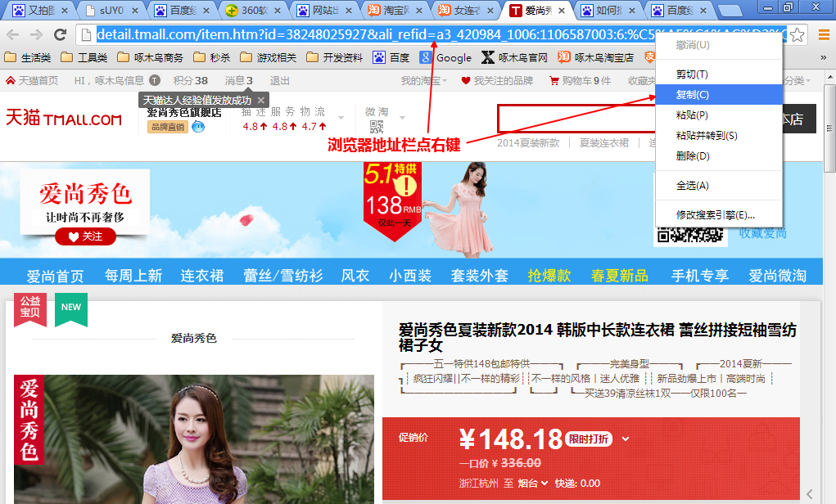This screenshot has width=836, height=504.
Task: Dismiss the 天猫达人经验值 tooltip
Action: [260, 100]
